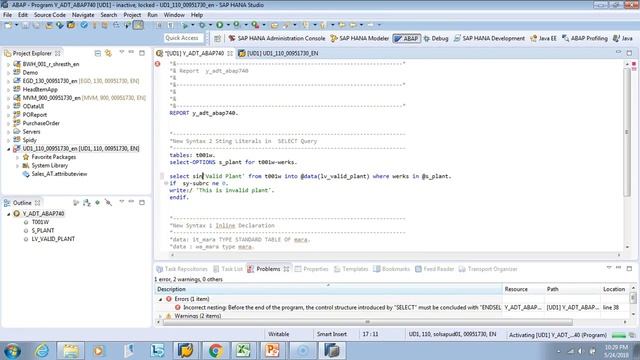Click the blue check-mark syntax check icon
This screenshot has height=360, width=640.
[84, 25]
